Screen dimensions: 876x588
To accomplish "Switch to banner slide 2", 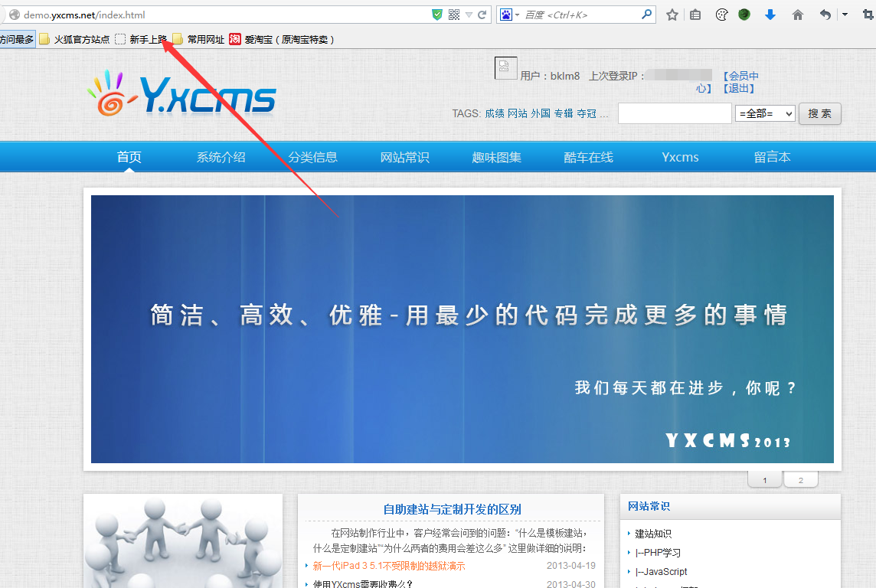I will pyautogui.click(x=801, y=480).
